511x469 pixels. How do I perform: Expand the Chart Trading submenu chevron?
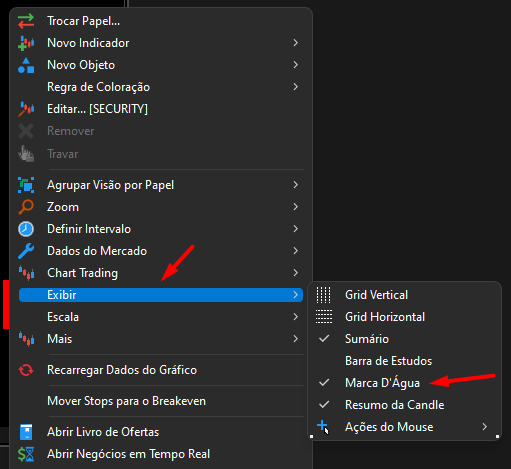click(296, 273)
